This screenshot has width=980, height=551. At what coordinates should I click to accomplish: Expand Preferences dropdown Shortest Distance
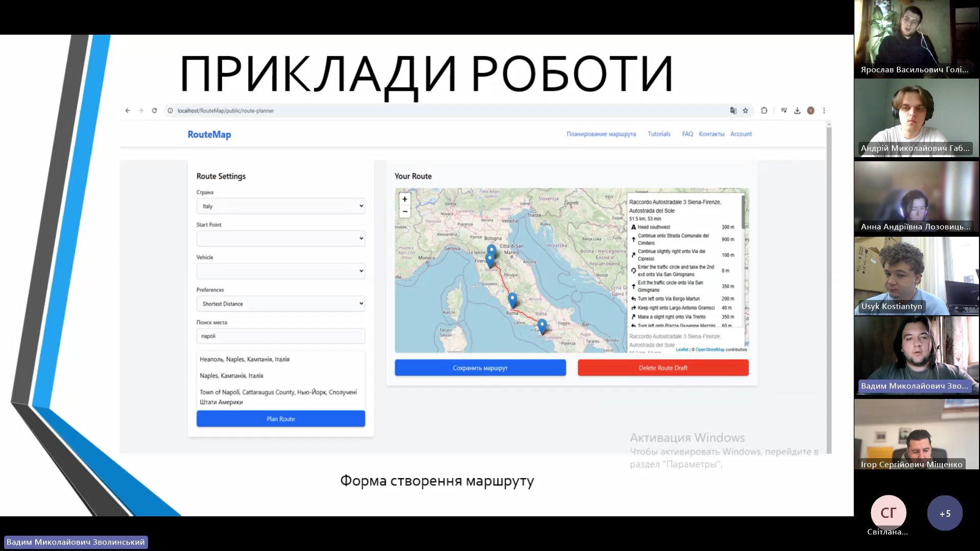[281, 304]
